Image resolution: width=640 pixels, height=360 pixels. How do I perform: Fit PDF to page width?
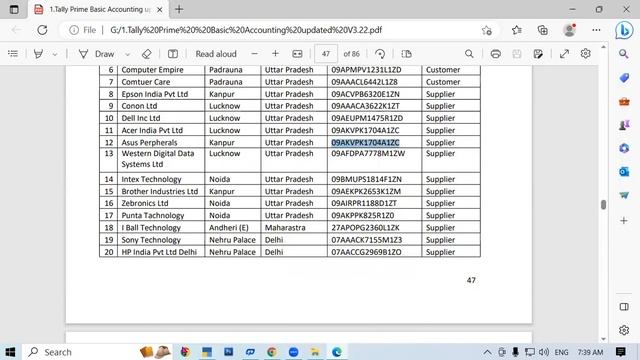pyautogui.click(x=298, y=53)
